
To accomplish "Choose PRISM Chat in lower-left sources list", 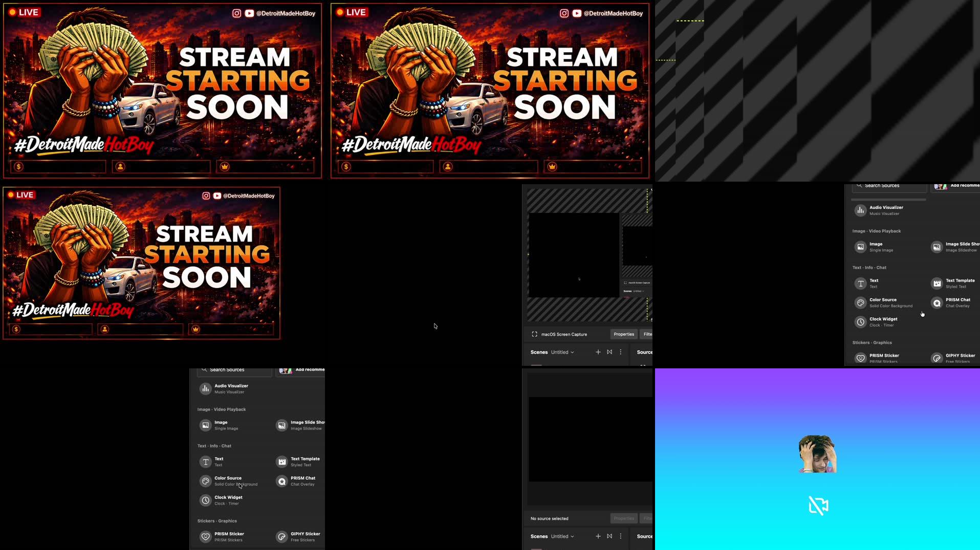I will coord(296,481).
